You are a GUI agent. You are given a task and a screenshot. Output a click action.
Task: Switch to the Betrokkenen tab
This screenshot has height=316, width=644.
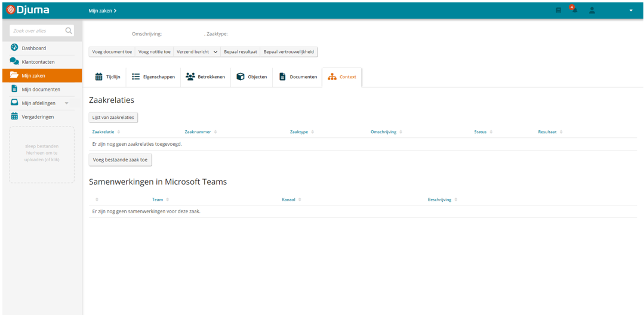coord(205,77)
